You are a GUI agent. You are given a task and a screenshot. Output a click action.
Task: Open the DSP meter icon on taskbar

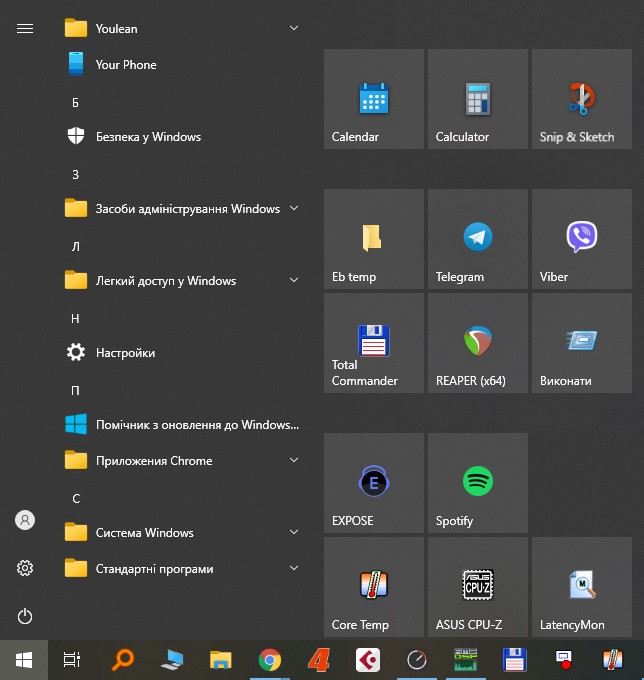[x=466, y=660]
